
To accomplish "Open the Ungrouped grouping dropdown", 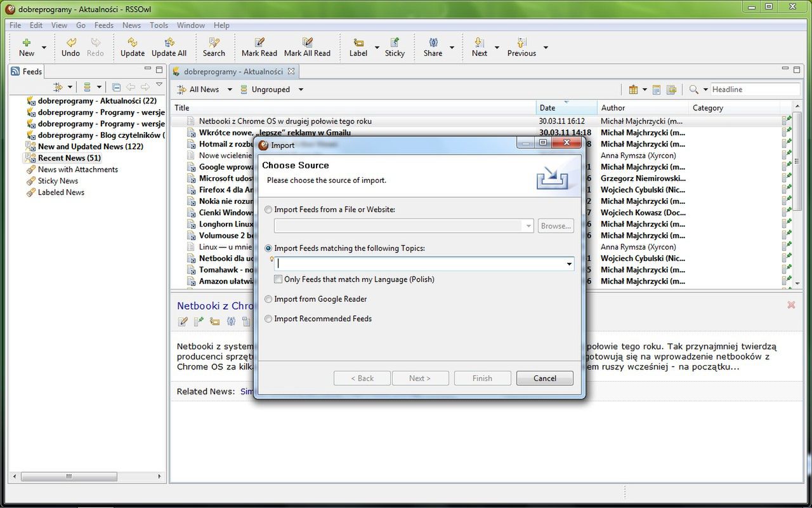I will [301, 90].
